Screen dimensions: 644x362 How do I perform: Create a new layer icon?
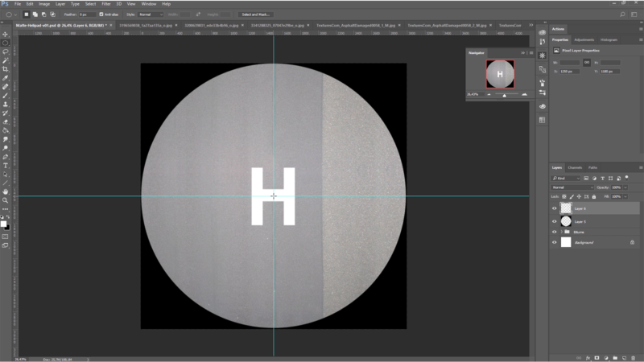pos(624,358)
